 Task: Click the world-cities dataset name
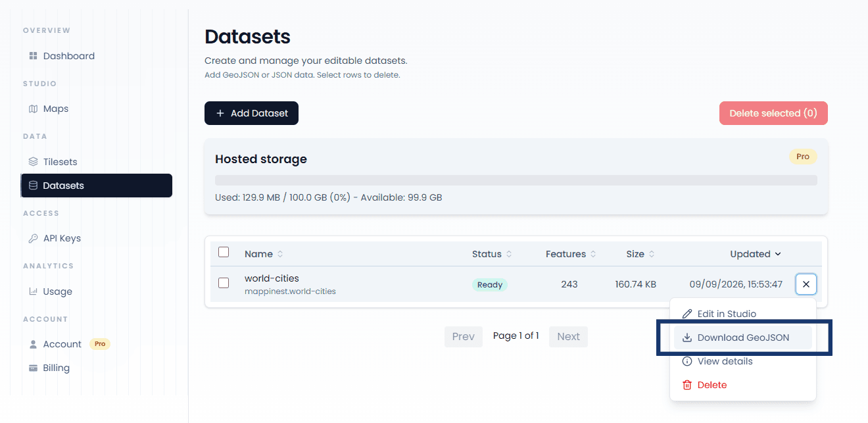click(272, 278)
